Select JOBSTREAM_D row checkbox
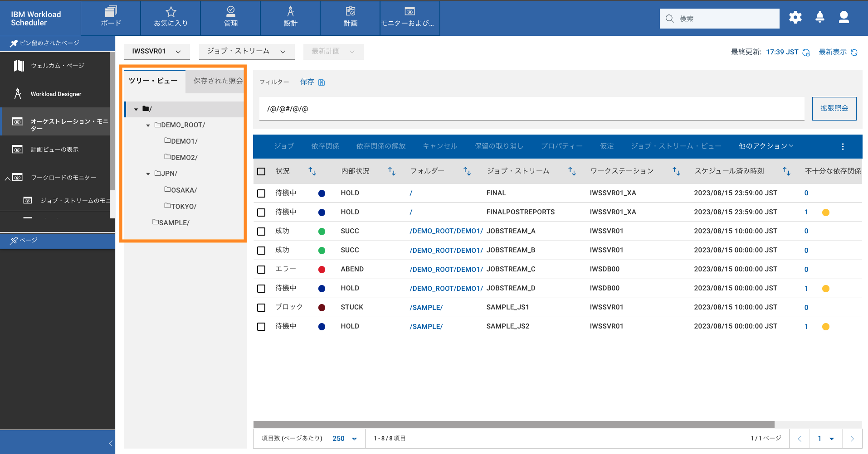 point(261,289)
